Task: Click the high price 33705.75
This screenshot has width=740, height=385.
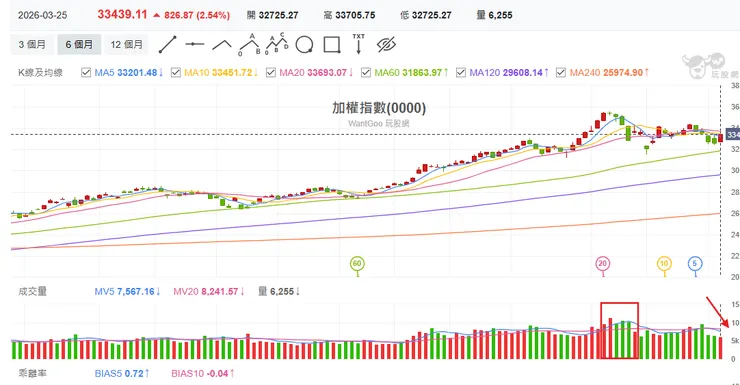Action: pyautogui.click(x=355, y=15)
